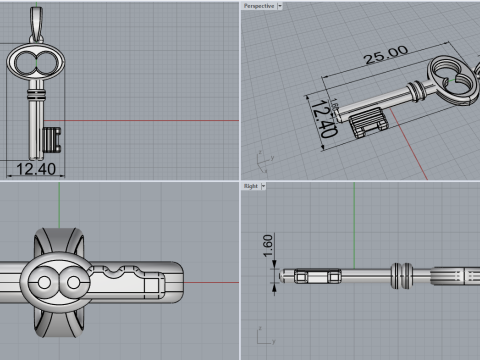Click the world axis icon in Perspective viewport
Viewport: 480px width, 360px height.
(x=265, y=162)
